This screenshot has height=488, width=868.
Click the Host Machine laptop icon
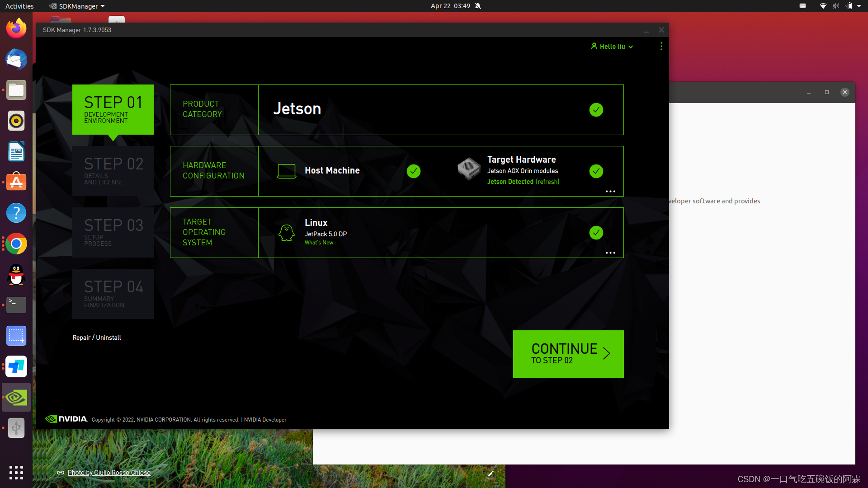pos(286,171)
